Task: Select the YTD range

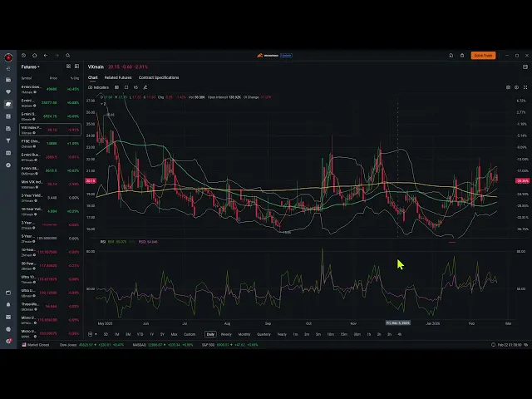Action: point(140,334)
